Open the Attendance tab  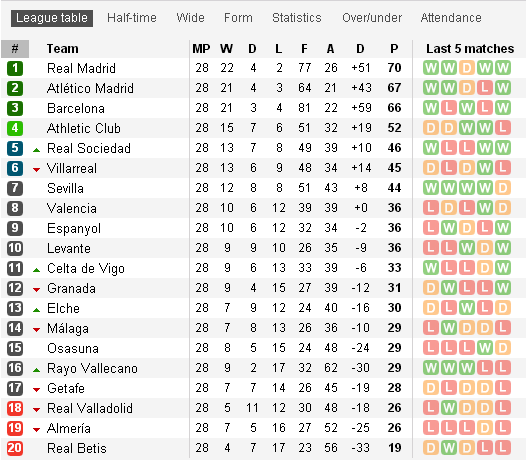(451, 18)
